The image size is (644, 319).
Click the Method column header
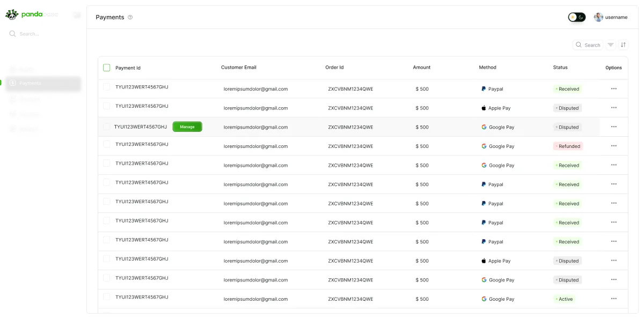488,68
